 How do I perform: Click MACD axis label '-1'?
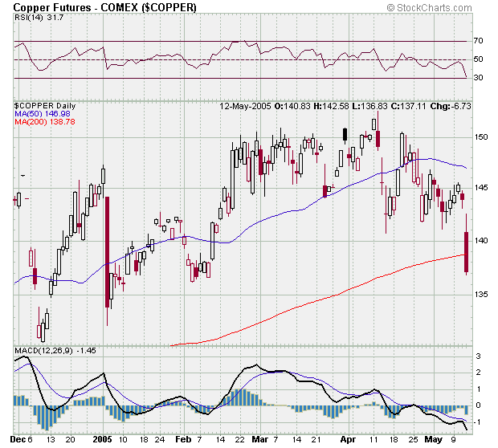point(478,422)
